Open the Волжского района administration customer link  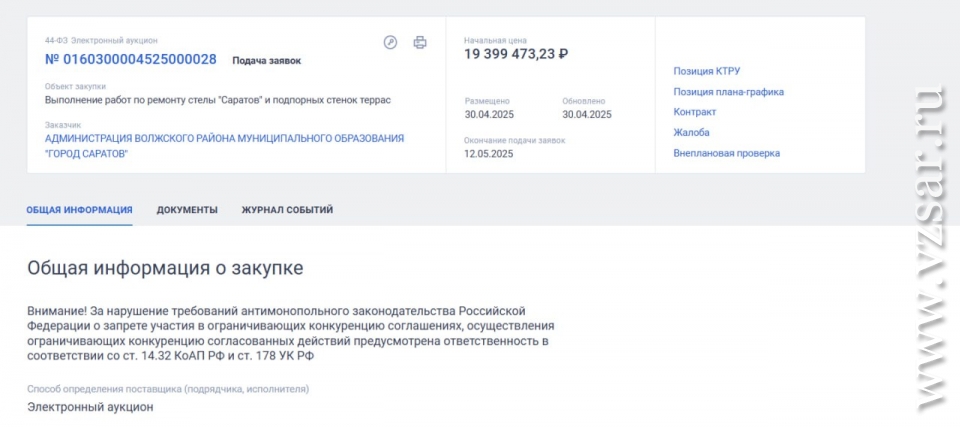pos(224,146)
